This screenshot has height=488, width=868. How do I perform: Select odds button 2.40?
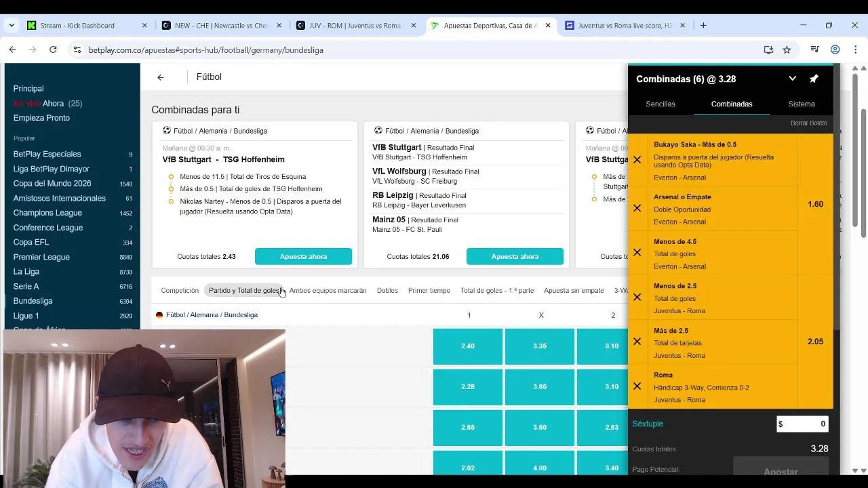(x=468, y=346)
